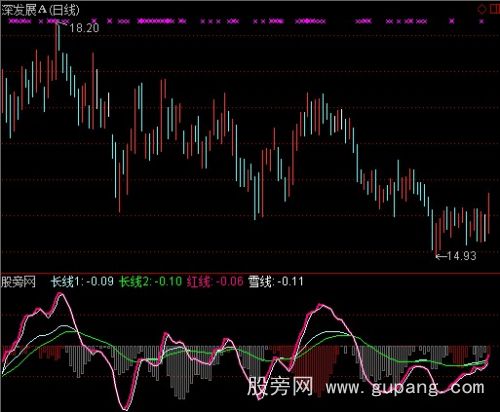Click the red diamond icon at chart top
500x412 pixels.
click(x=482, y=9)
